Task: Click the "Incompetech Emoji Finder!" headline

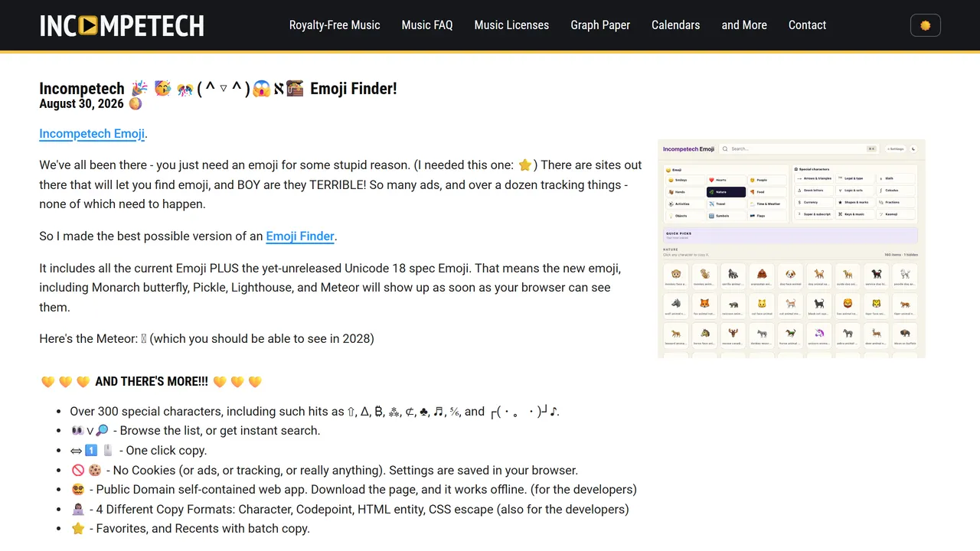Action: 218,89
